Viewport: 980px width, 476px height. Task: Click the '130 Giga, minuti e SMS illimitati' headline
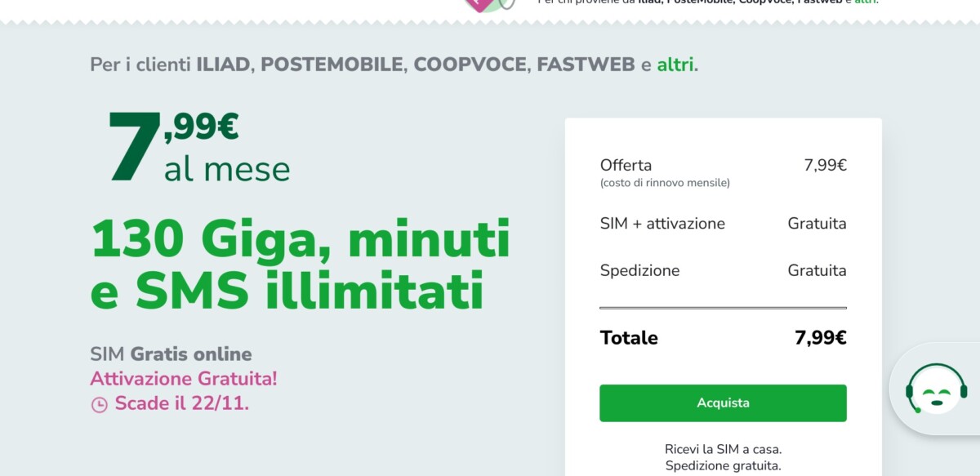coord(301,265)
